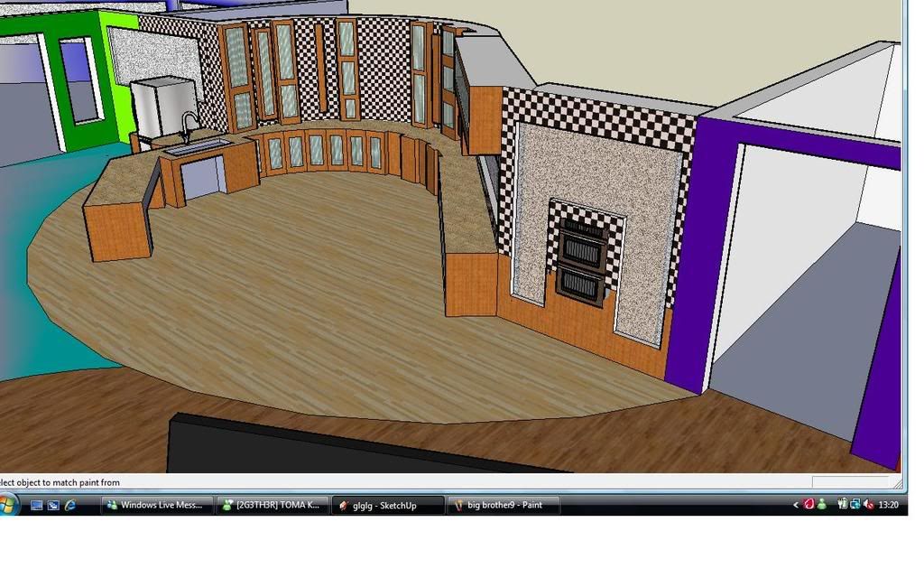Open Messenger green person tray icon
Screen dimensions: 924x578
click(822, 504)
